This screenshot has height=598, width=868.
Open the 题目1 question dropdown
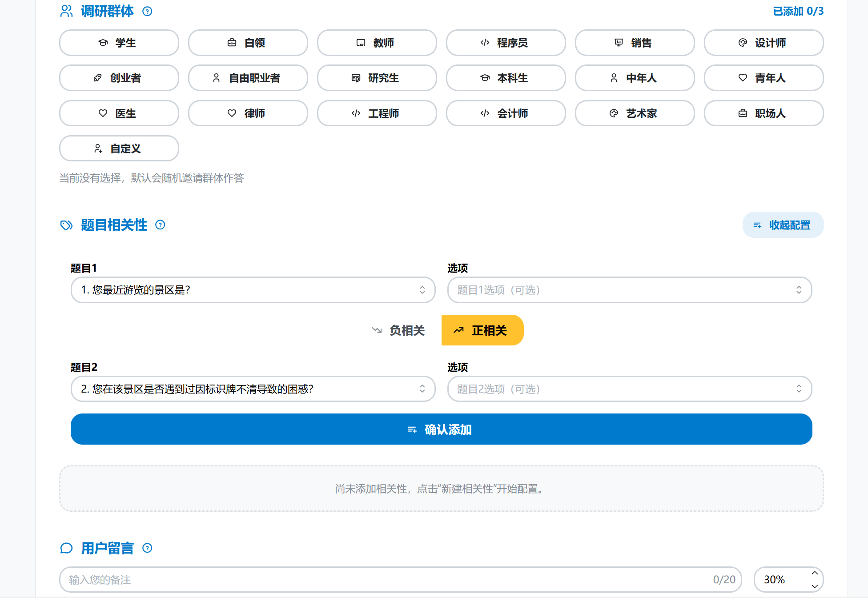click(253, 290)
